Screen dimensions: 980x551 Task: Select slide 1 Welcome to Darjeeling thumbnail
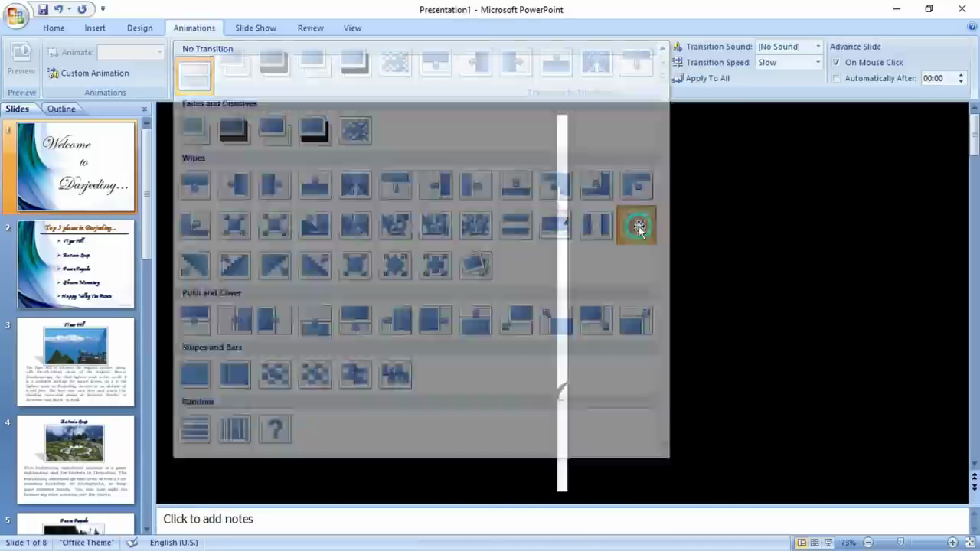(76, 167)
